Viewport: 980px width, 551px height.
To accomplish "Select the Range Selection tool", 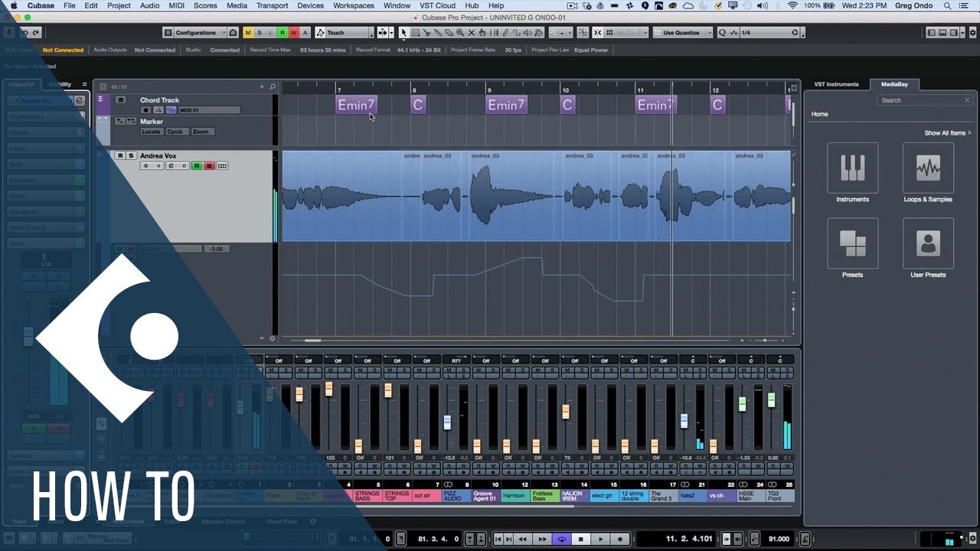I will [415, 33].
